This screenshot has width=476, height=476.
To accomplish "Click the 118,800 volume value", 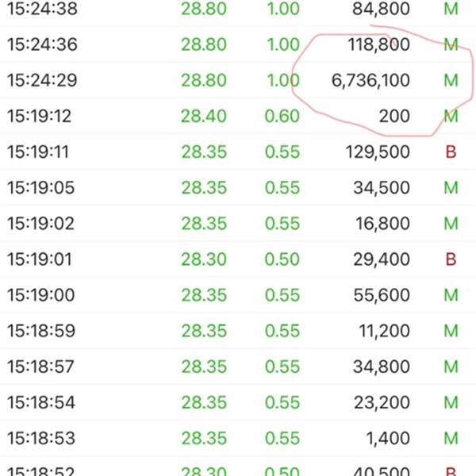I will [x=379, y=44].
